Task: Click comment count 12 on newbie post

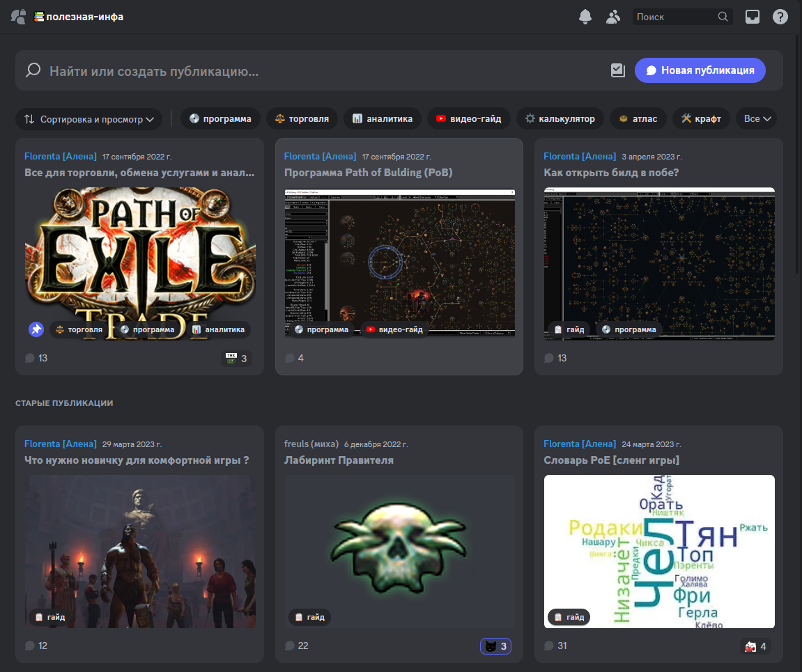Action: 36,646
